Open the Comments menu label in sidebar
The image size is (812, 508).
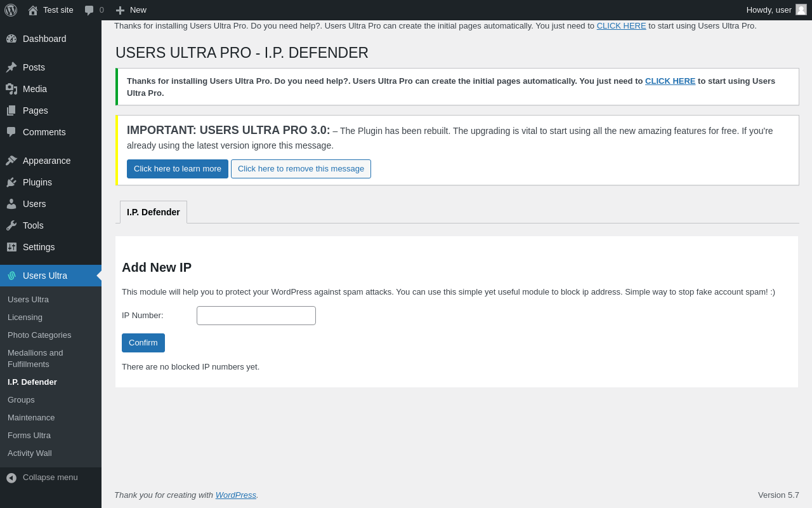[44, 132]
